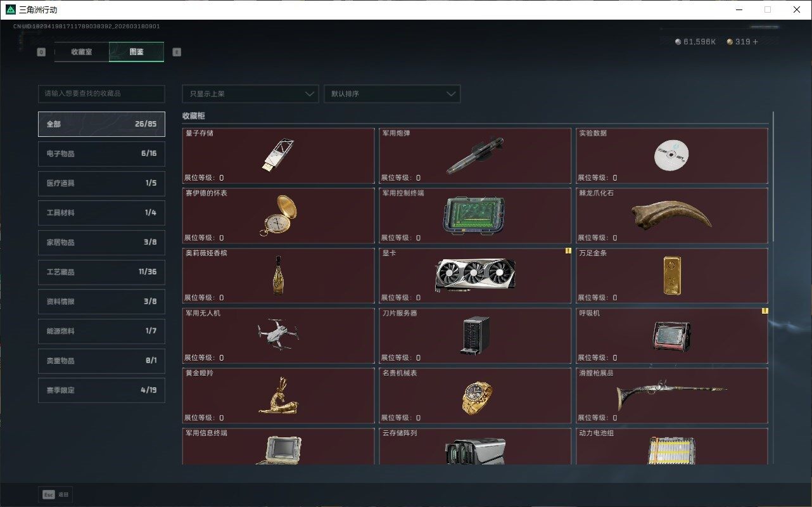Open the 工具材料 category

[101, 213]
